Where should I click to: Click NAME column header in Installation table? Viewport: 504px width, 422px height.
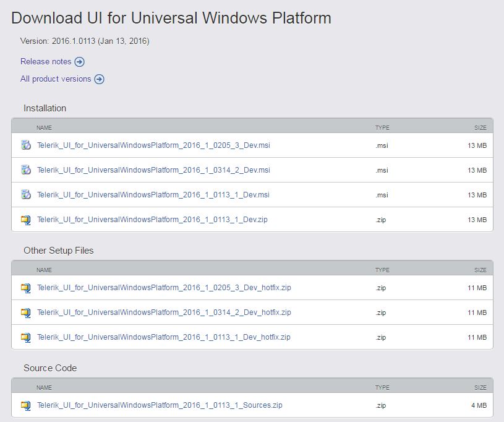pos(44,127)
